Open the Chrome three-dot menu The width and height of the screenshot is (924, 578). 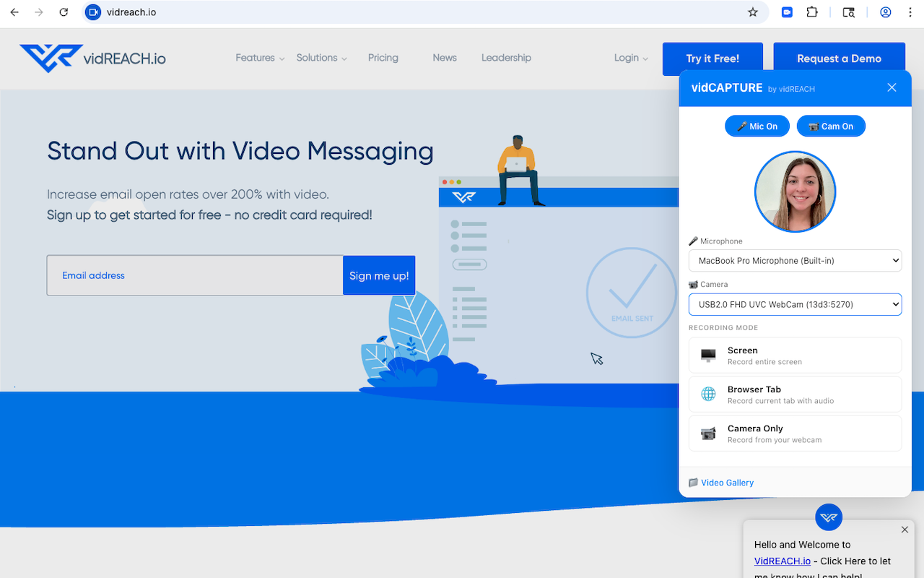click(910, 12)
